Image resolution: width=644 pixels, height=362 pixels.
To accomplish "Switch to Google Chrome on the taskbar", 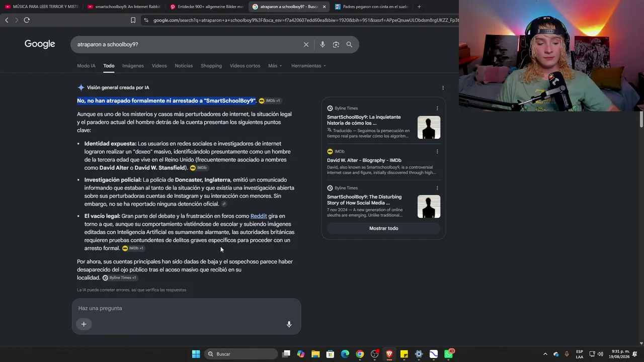I will pos(360,354).
